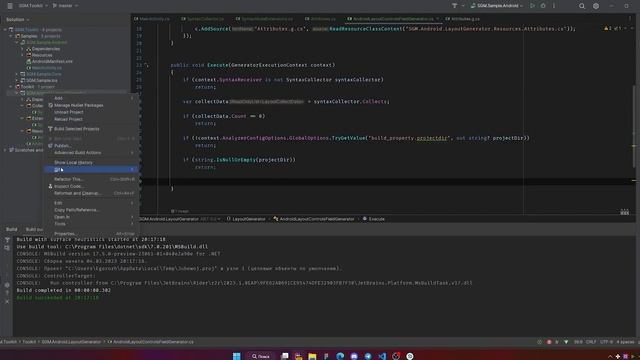The height and width of the screenshot is (360, 640).
Task: Open the Solution view dropdown
Action: tap(17, 19)
